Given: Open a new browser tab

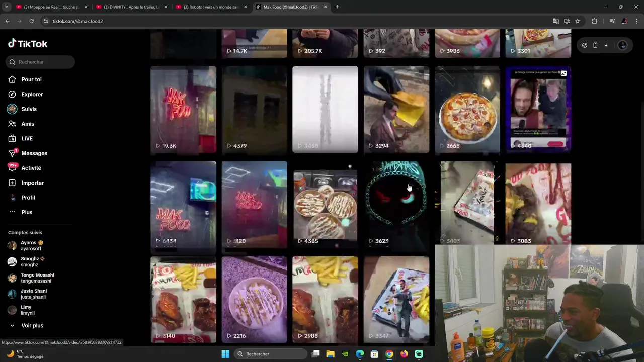Looking at the screenshot, I should click(x=337, y=7).
